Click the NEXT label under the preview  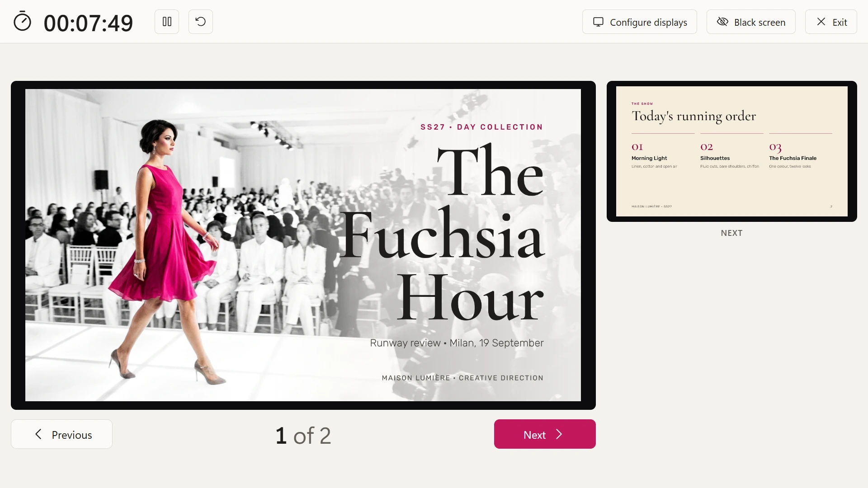pyautogui.click(x=731, y=233)
